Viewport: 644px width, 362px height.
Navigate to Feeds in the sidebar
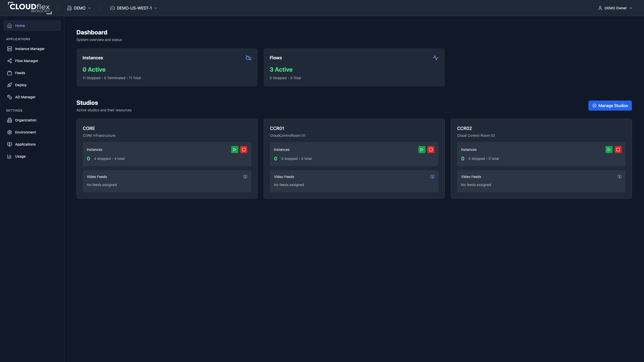point(32,73)
